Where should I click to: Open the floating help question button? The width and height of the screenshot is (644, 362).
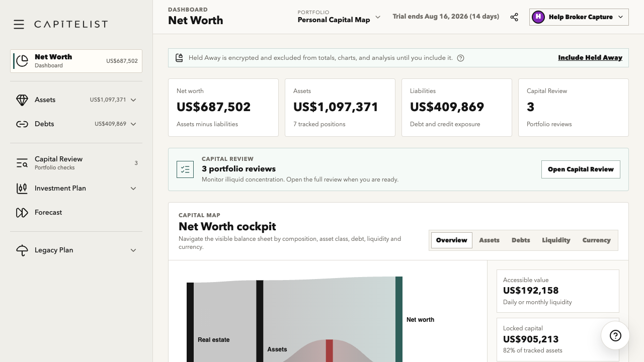click(x=615, y=335)
